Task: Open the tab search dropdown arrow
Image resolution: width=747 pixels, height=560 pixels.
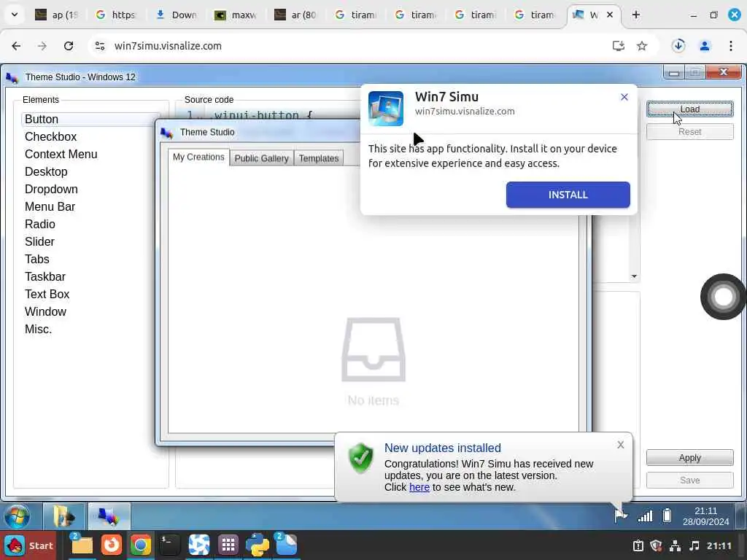Action: point(15,15)
